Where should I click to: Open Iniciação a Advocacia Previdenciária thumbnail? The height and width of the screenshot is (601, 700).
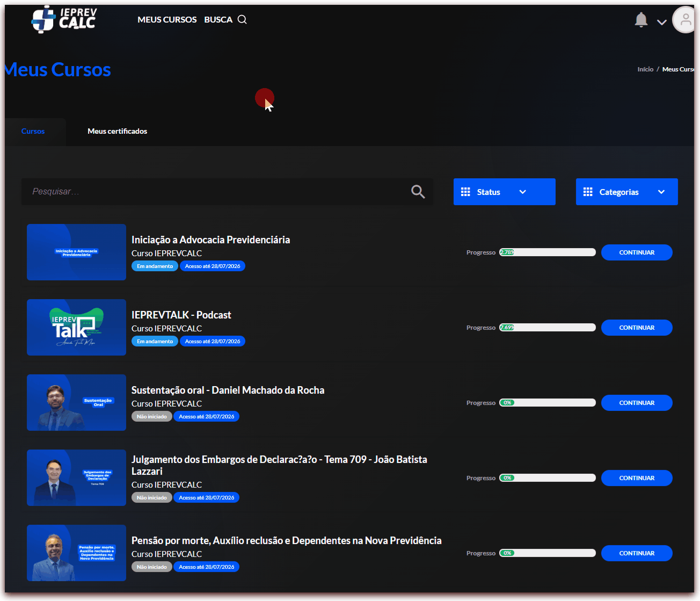76,252
